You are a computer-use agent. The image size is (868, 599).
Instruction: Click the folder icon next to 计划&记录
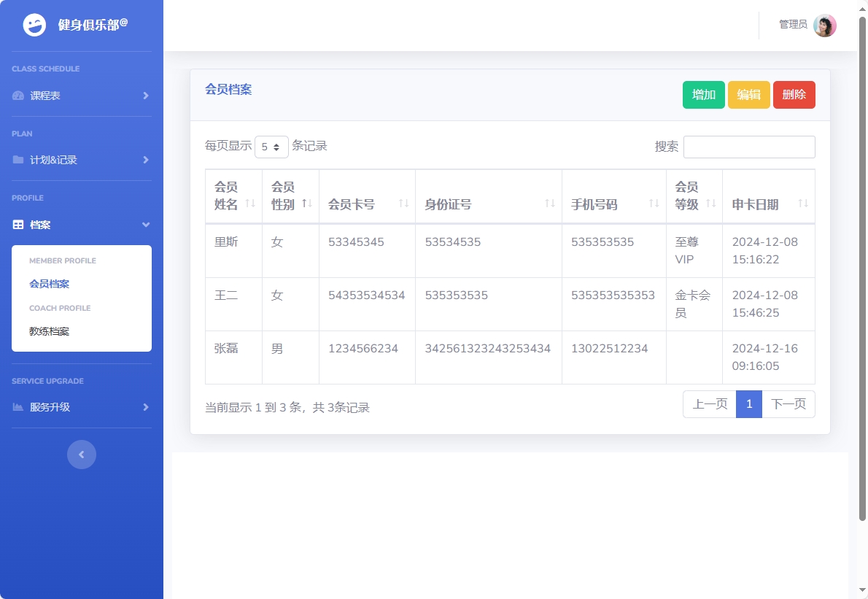click(x=18, y=160)
